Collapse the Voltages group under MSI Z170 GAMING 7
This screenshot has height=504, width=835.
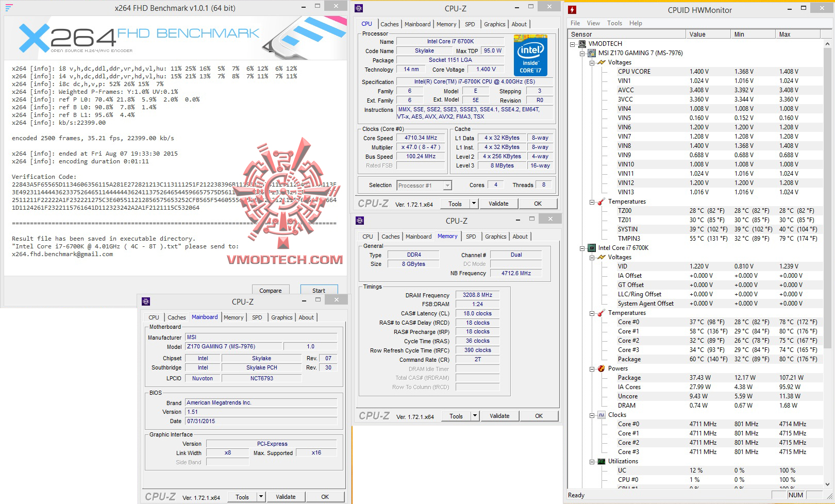[x=592, y=62]
